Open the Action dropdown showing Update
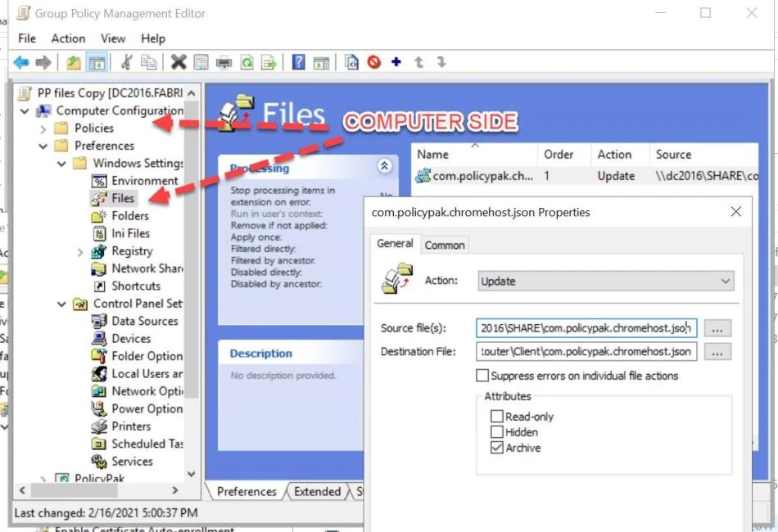 point(605,281)
